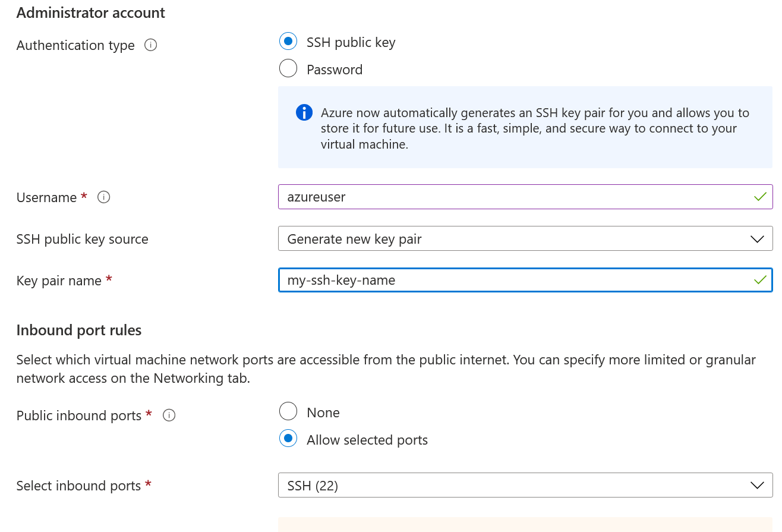Click the blue info icon in Azure notice
This screenshot has height=532, width=782.
click(304, 113)
